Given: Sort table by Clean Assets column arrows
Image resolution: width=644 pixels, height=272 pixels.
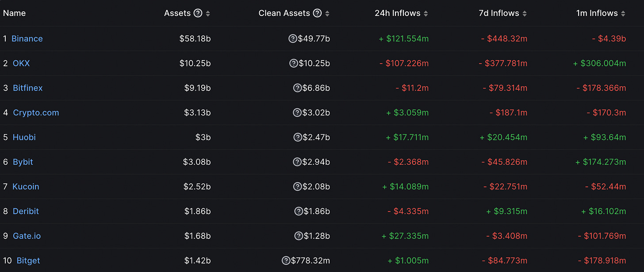Looking at the screenshot, I should pos(327,14).
